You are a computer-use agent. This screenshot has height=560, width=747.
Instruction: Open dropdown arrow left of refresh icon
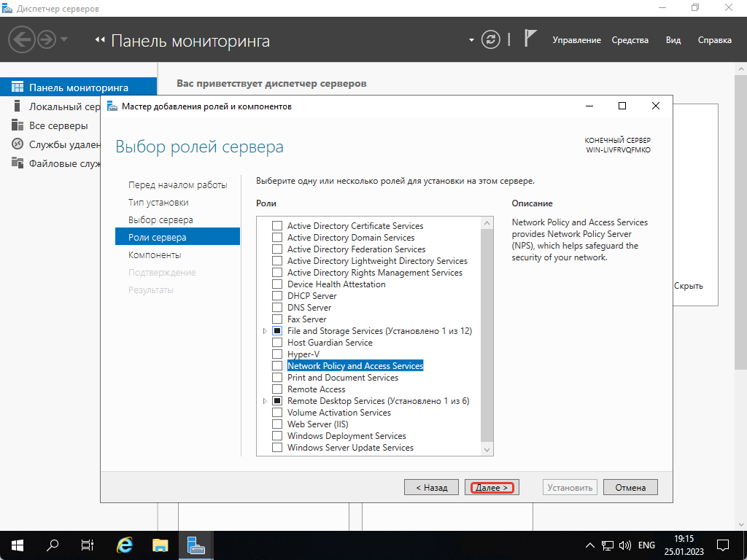click(x=471, y=40)
